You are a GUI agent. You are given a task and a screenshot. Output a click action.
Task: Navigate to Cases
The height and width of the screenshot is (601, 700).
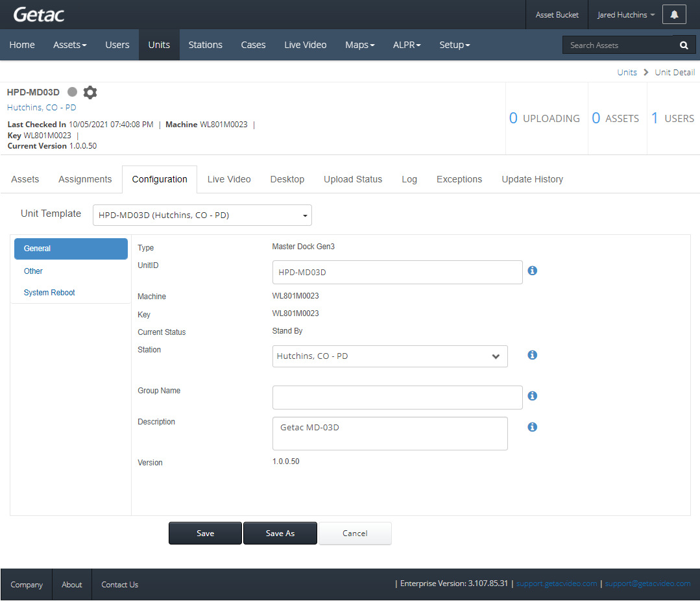pyautogui.click(x=253, y=45)
